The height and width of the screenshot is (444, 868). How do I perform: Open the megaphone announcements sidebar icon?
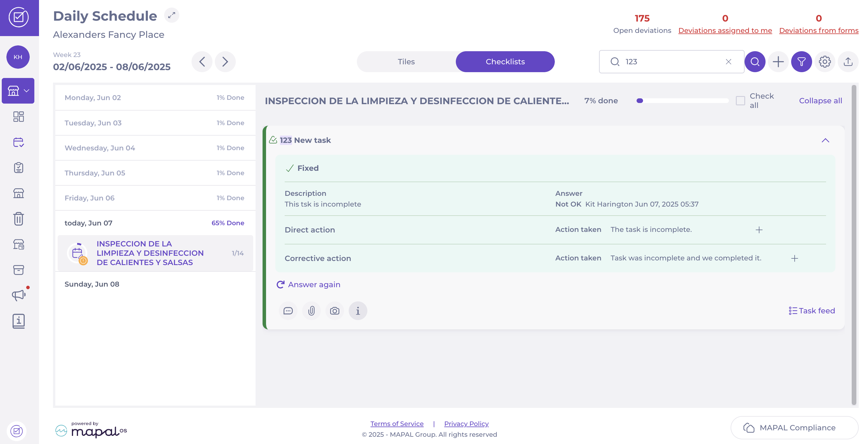pos(19,295)
